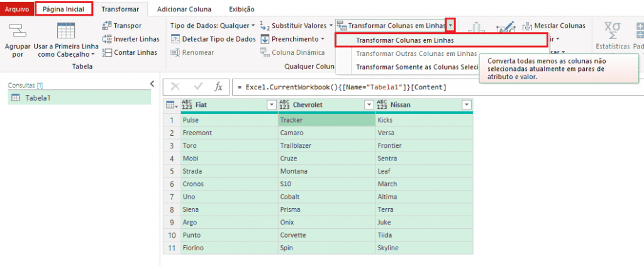Image resolution: width=644 pixels, height=266 pixels.
Task: Click the Mesclar Colunas button label
Action: (560, 26)
